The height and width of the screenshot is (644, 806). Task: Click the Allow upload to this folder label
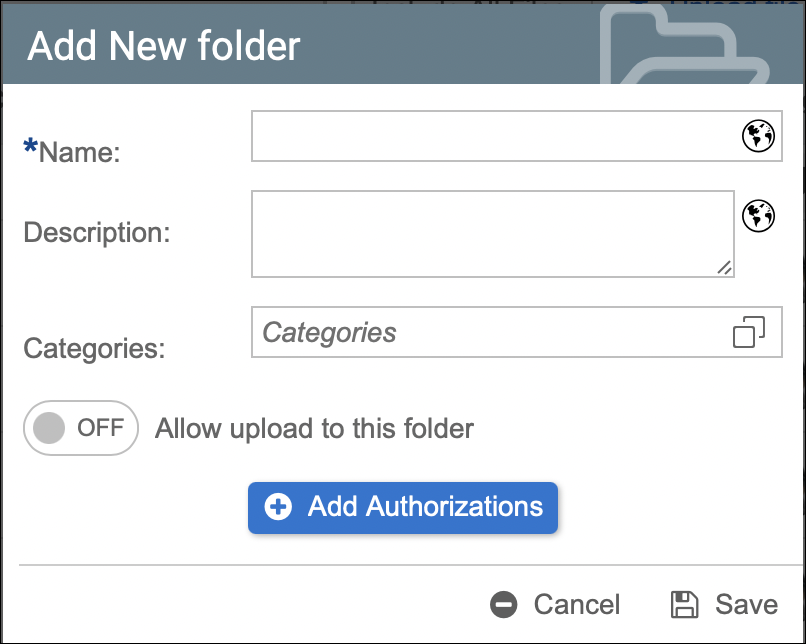click(x=314, y=430)
